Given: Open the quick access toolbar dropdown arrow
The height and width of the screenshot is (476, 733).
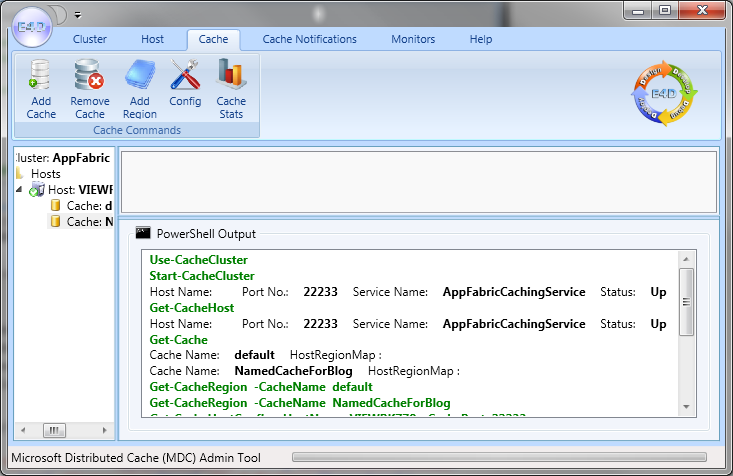Looking at the screenshot, I should coord(78,15).
